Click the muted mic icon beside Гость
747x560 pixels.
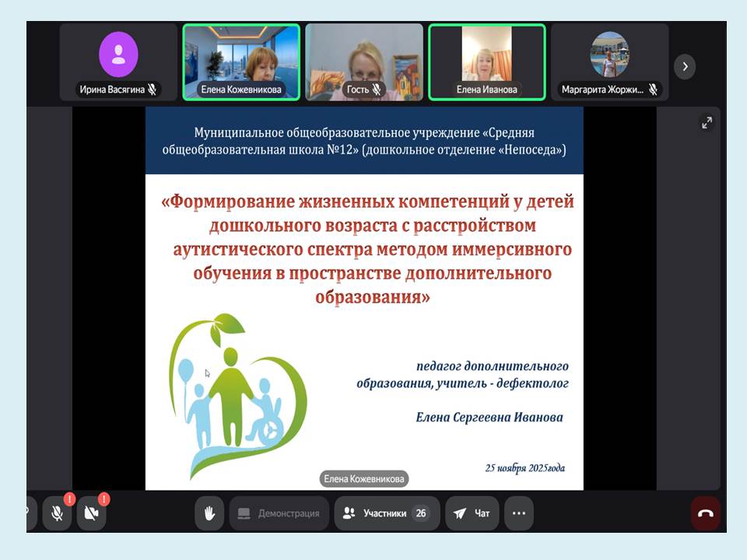pyautogui.click(x=377, y=89)
